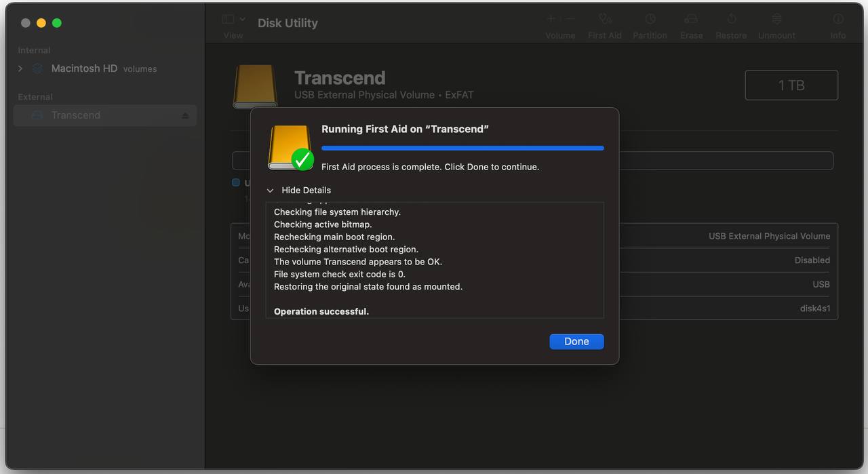
Task: Click the Macintosh HD volume group icon
Action: pyautogui.click(x=38, y=68)
